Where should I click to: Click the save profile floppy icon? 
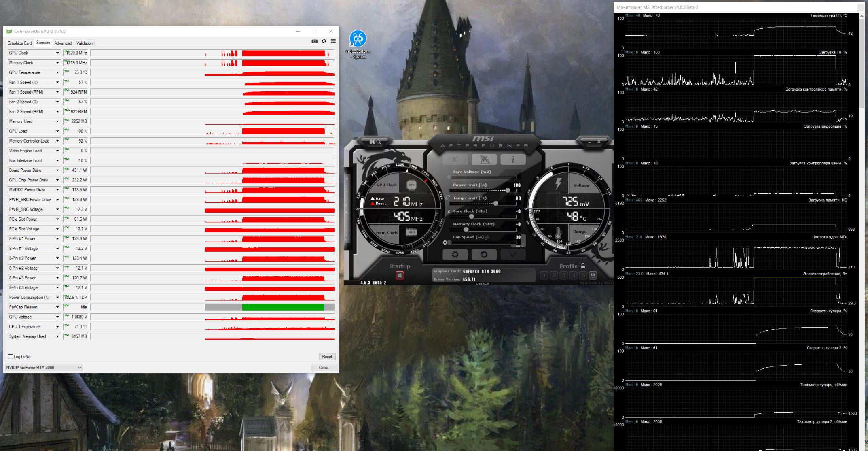(593, 275)
